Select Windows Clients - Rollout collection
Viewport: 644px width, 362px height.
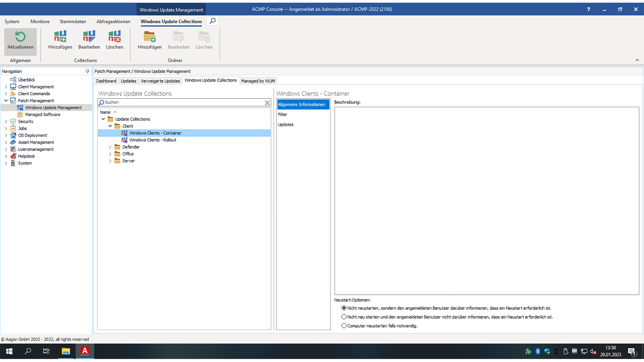153,140
